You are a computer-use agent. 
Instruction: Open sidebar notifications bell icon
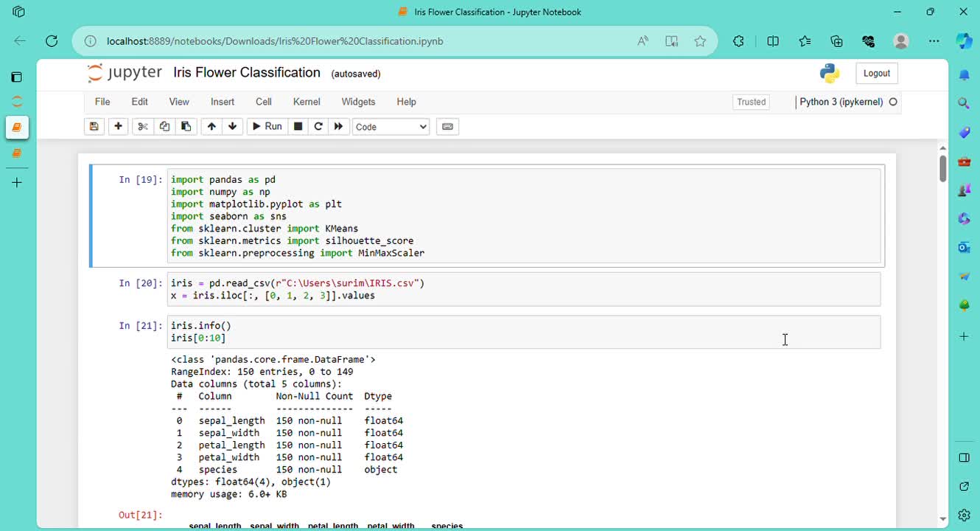(964, 75)
